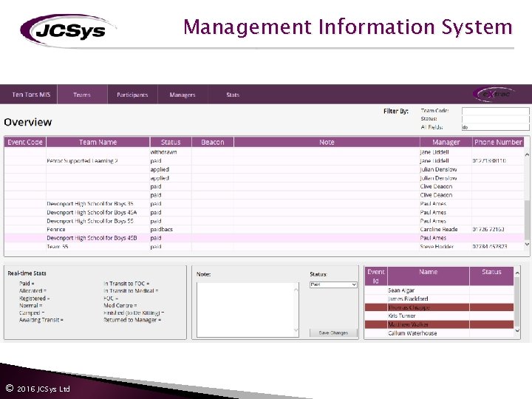Select participant James Blackford
The image size is (532, 399).
[439, 299]
